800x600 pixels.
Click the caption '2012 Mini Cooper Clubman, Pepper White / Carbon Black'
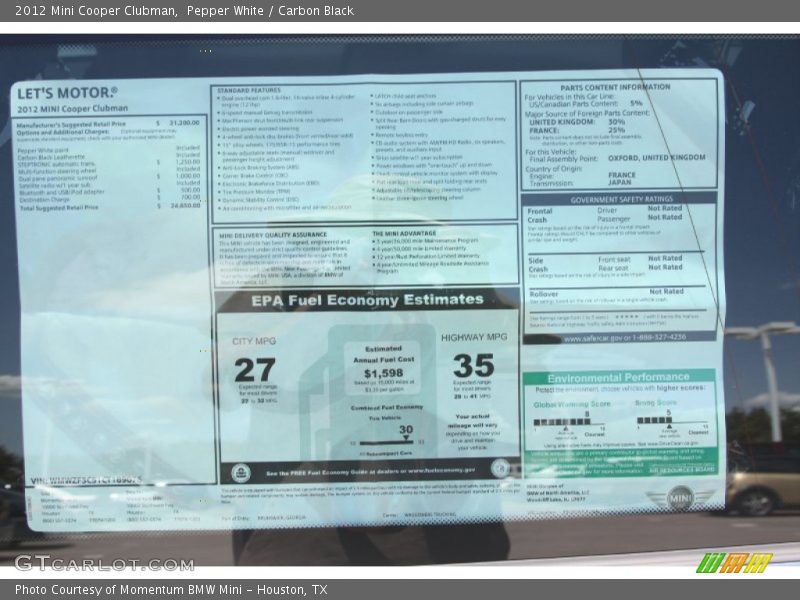[x=184, y=11]
